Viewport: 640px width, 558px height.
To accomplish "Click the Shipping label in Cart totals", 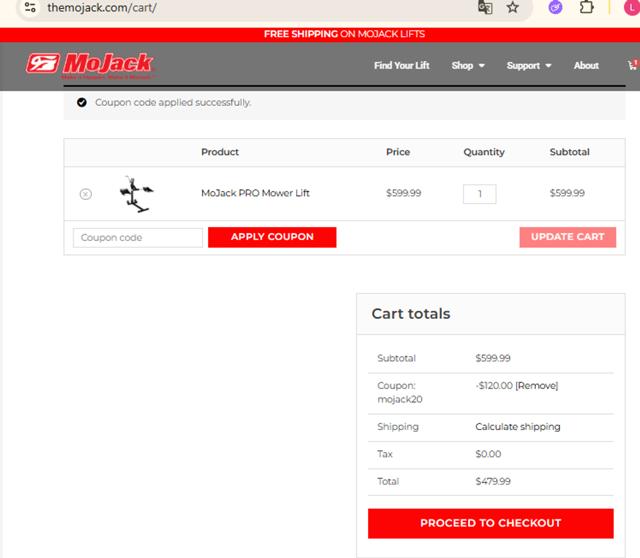I will pos(398,427).
